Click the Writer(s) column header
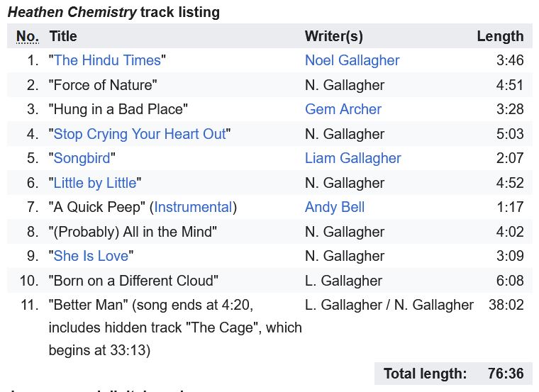 [x=334, y=36]
